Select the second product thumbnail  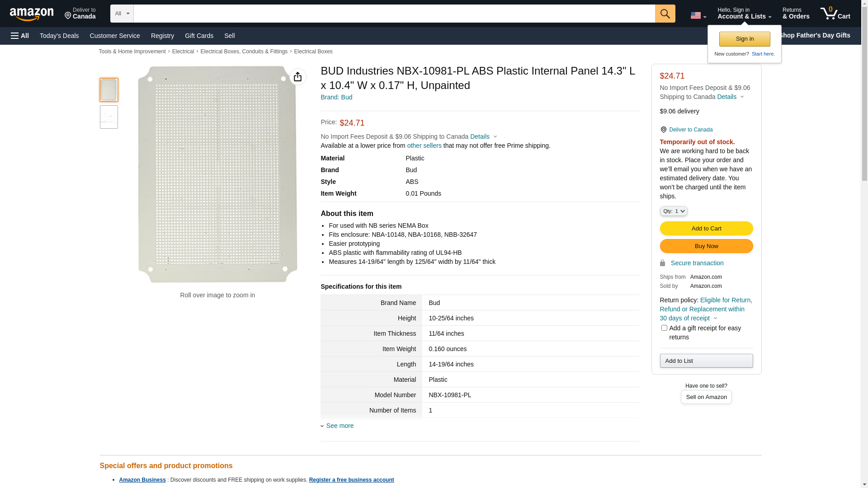tap(108, 117)
